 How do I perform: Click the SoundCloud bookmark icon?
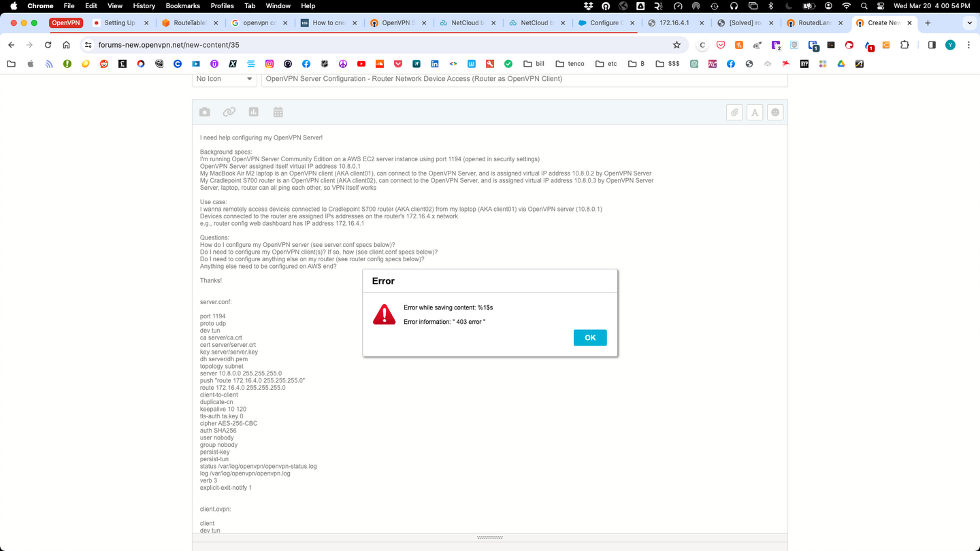coord(380,64)
